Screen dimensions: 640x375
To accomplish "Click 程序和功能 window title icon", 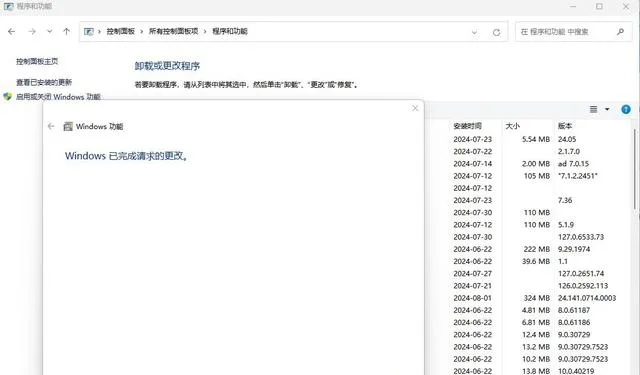I will pyautogui.click(x=8, y=6).
